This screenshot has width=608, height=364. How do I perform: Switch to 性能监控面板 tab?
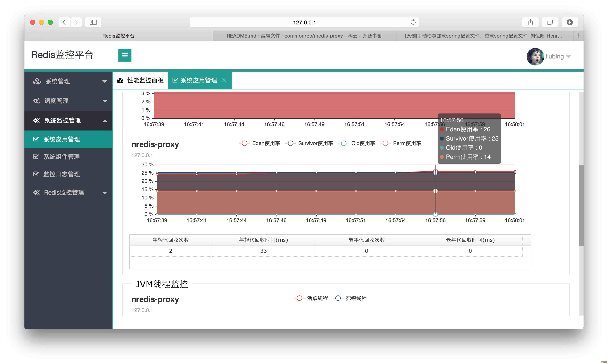tap(140, 80)
